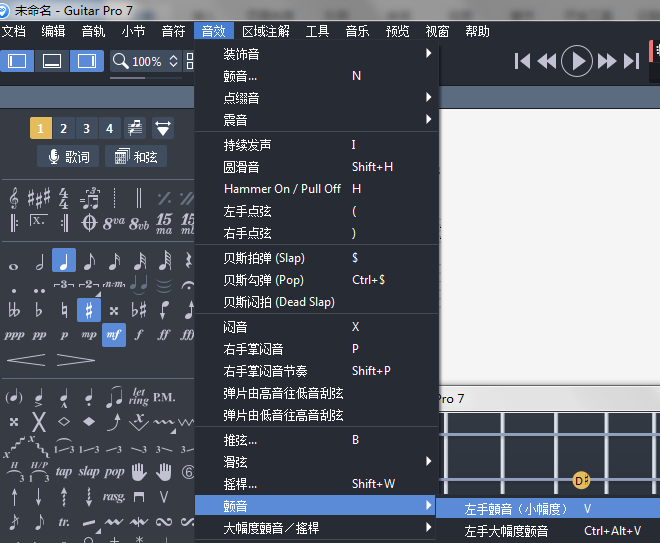The image size is (660, 543).
Task: Toggle the sharp accidental button
Action: pos(89,310)
